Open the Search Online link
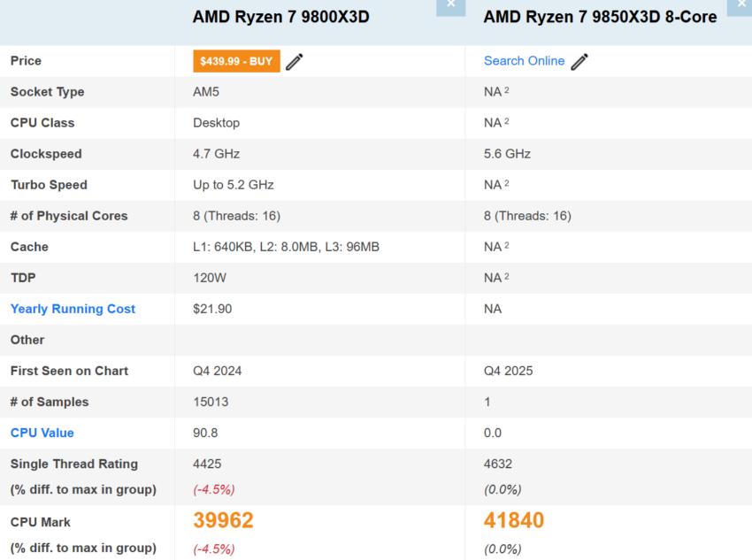This screenshot has width=752, height=560. (523, 61)
